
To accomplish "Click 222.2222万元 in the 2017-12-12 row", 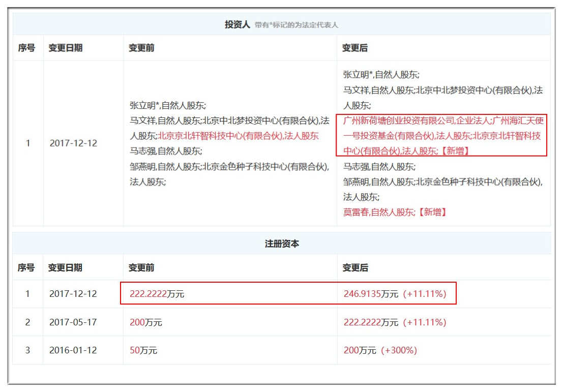I will click(x=157, y=294).
